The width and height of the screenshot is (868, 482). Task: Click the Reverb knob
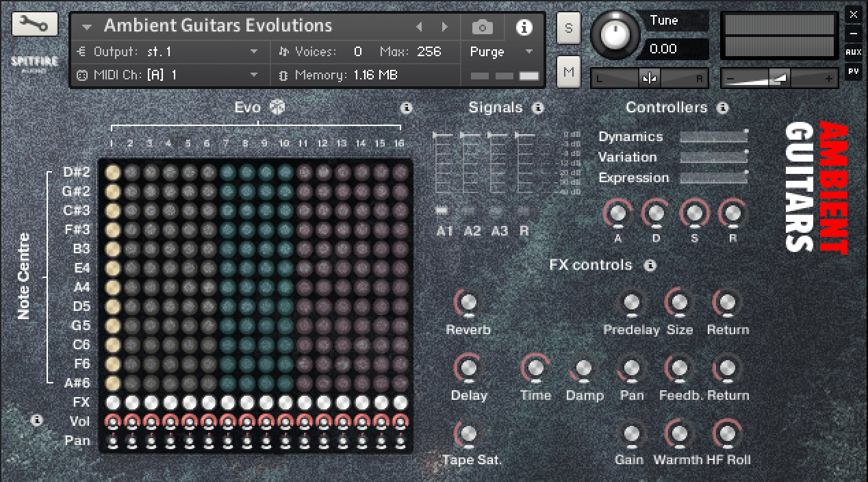468,303
